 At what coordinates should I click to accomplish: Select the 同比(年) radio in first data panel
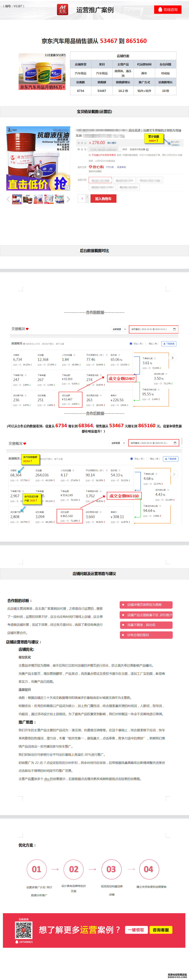(146, 344)
